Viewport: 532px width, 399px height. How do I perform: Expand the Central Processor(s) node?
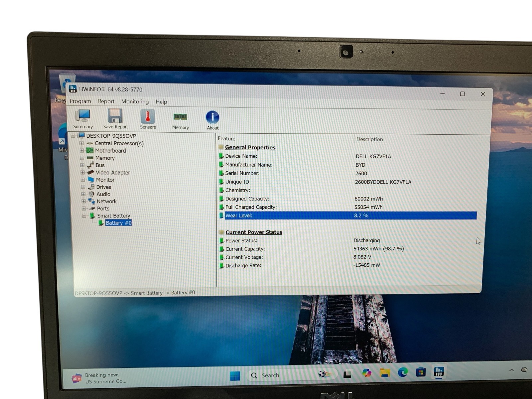pyautogui.click(x=81, y=143)
